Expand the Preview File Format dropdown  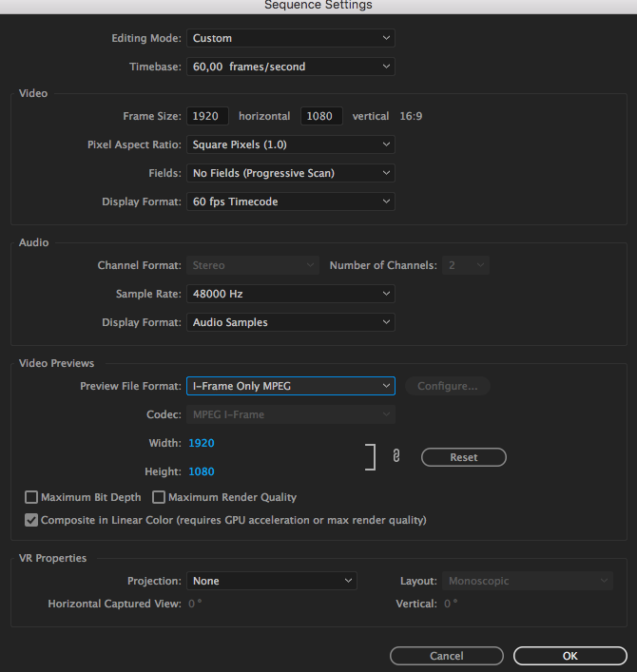click(290, 386)
